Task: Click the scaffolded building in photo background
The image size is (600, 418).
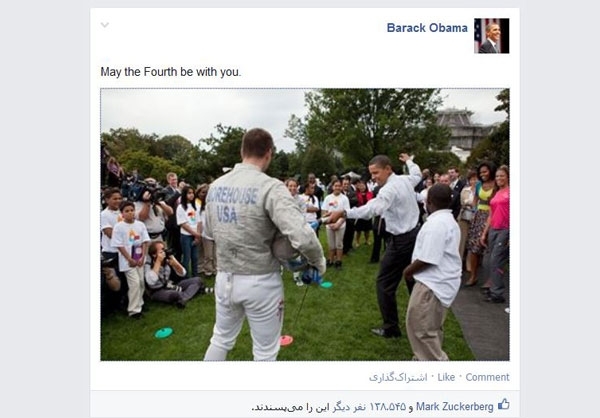Action: pyautogui.click(x=461, y=130)
